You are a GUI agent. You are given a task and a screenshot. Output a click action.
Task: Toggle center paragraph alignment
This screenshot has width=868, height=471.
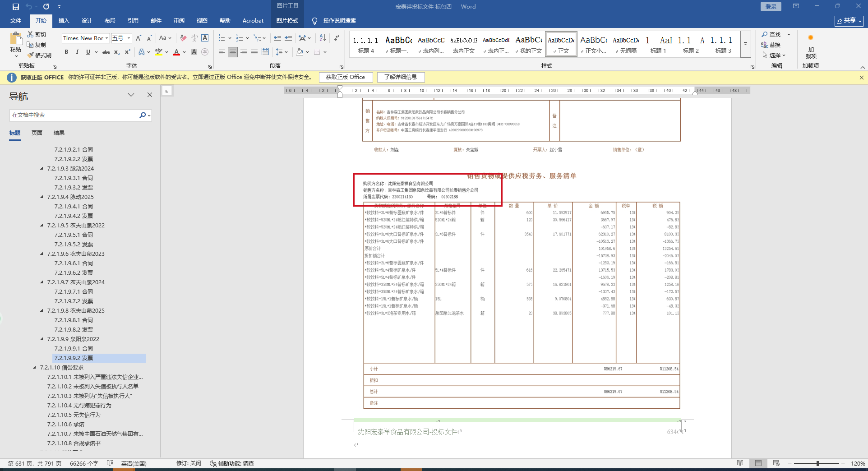coord(232,52)
